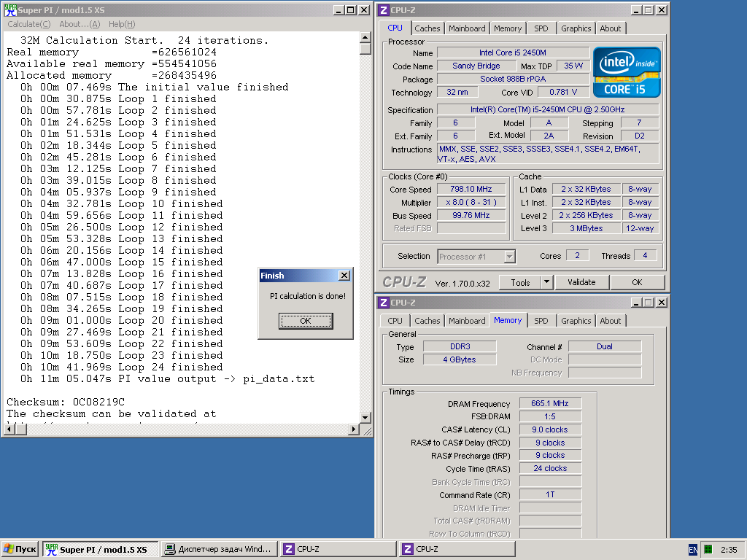Select SPD tab in upper CPU-Z window
This screenshot has height=560, width=747.
click(x=541, y=28)
